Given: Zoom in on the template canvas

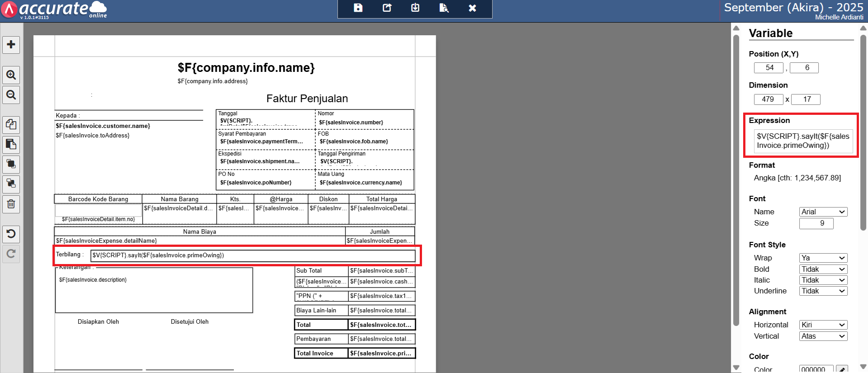Looking at the screenshot, I should tap(11, 75).
